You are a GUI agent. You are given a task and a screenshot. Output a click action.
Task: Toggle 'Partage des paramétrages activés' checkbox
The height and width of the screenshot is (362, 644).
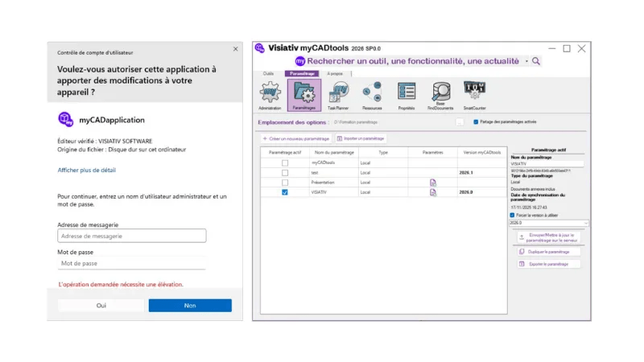coord(476,122)
